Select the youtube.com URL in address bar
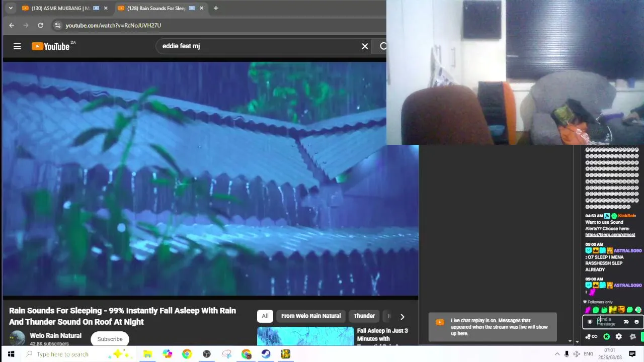Screen dimensions: 644x362 (113, 25)
